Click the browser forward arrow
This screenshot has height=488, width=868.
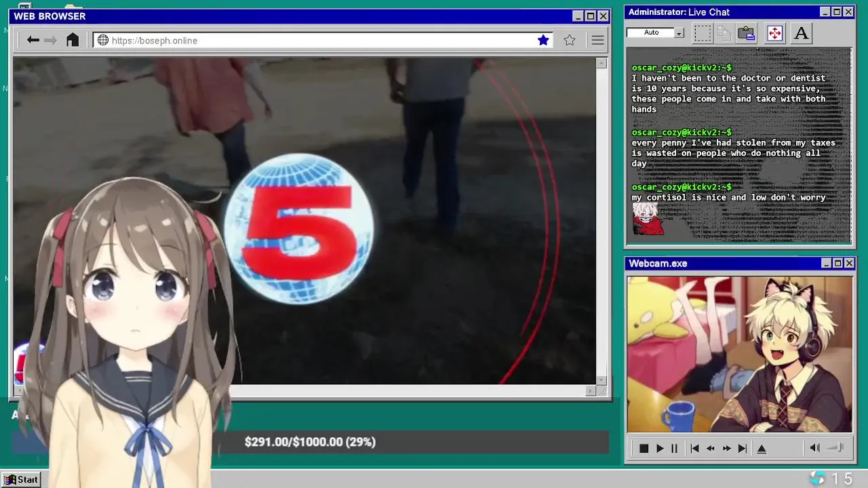coord(50,40)
